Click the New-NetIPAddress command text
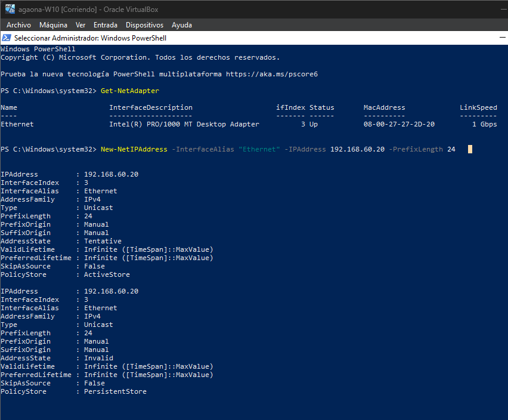 tap(134, 149)
